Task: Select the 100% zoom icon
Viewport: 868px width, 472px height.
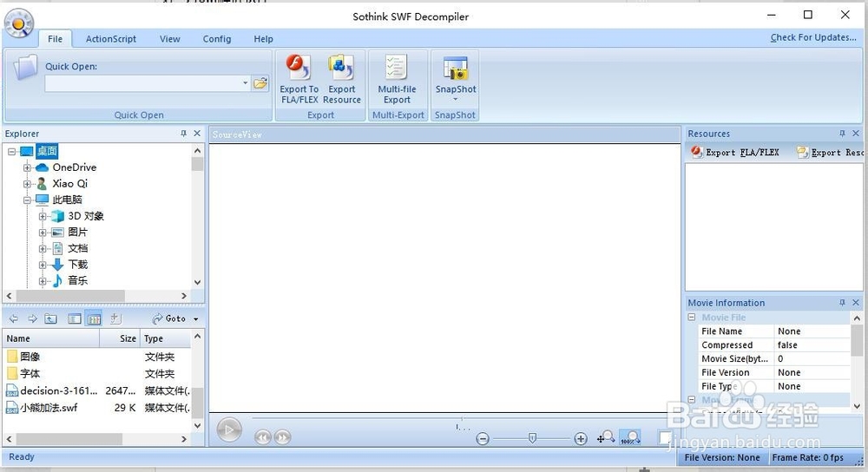Action: click(x=630, y=437)
